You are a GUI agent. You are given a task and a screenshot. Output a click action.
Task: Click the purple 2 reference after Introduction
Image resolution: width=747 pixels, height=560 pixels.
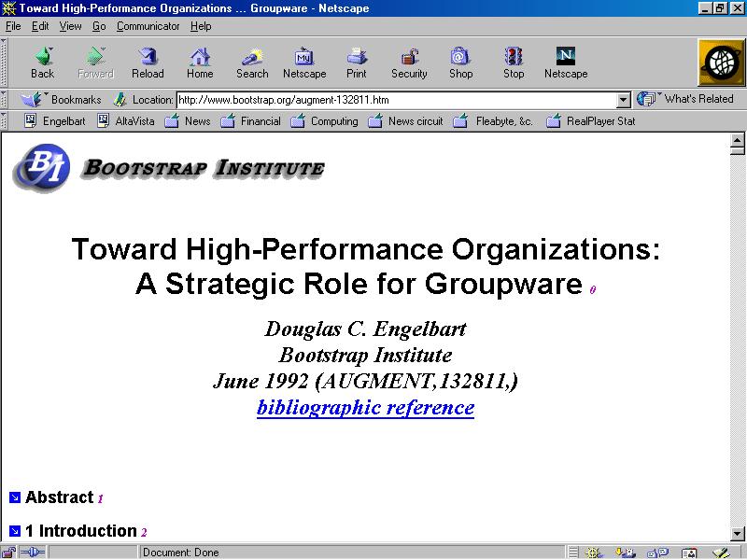[x=144, y=532]
